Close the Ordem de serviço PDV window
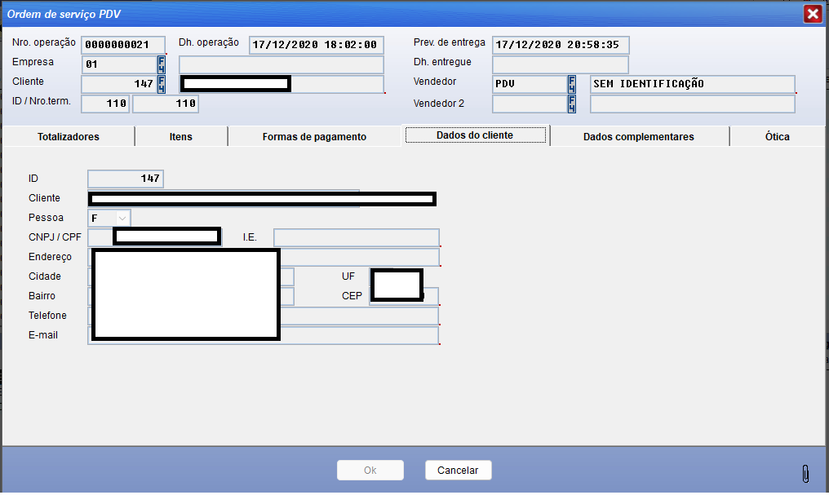The height and width of the screenshot is (504, 829). pyautogui.click(x=812, y=14)
